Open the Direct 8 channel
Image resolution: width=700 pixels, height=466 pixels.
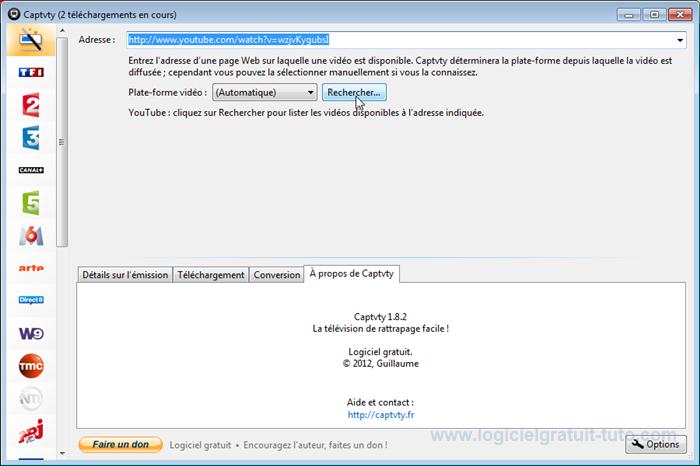pyautogui.click(x=31, y=300)
